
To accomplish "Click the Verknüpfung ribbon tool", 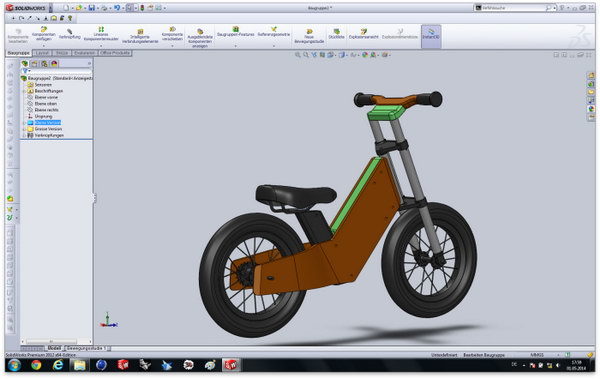I will point(69,34).
